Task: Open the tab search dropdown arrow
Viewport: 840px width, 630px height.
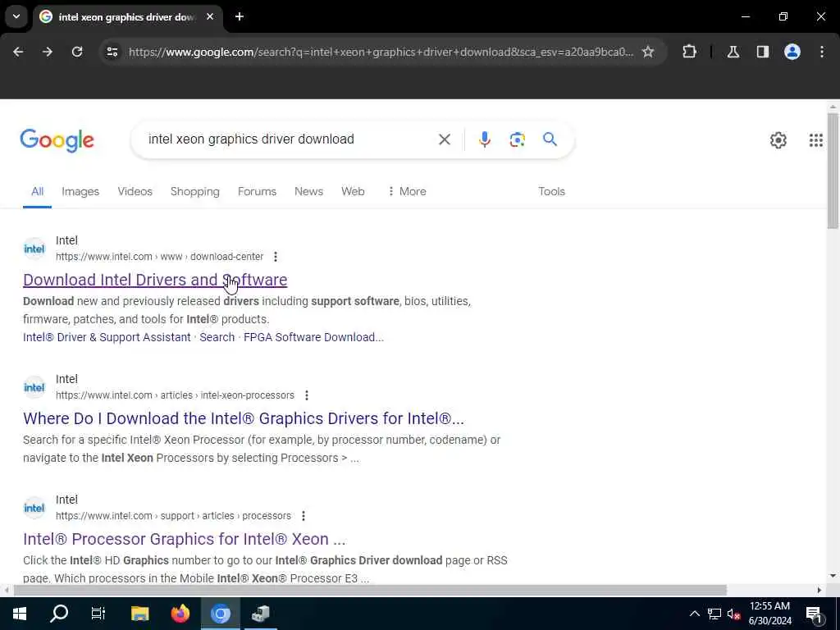Action: [16, 16]
